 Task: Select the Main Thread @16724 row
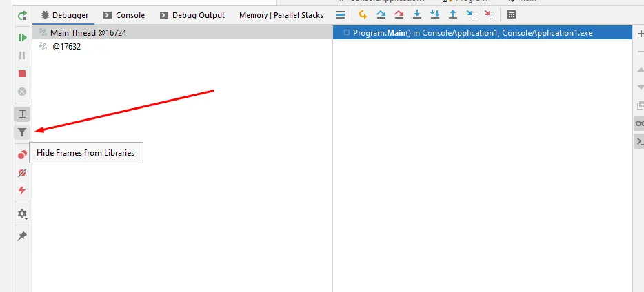pyautogui.click(x=182, y=33)
